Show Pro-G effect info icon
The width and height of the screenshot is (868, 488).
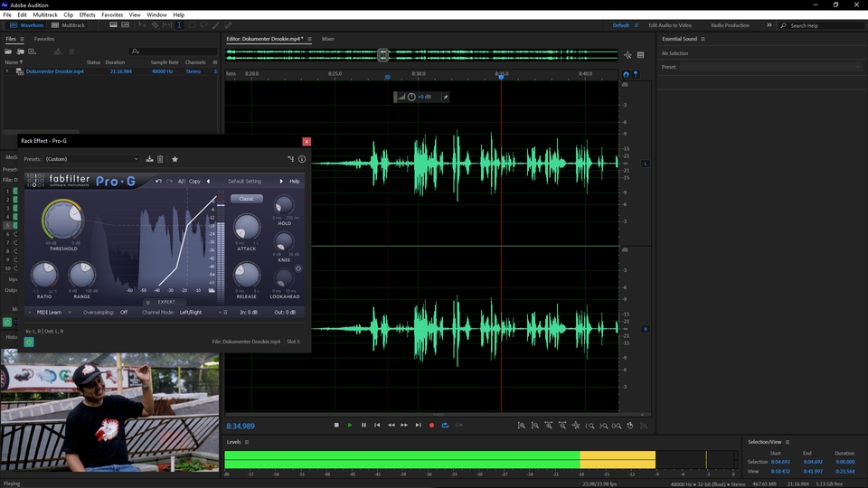pos(302,159)
